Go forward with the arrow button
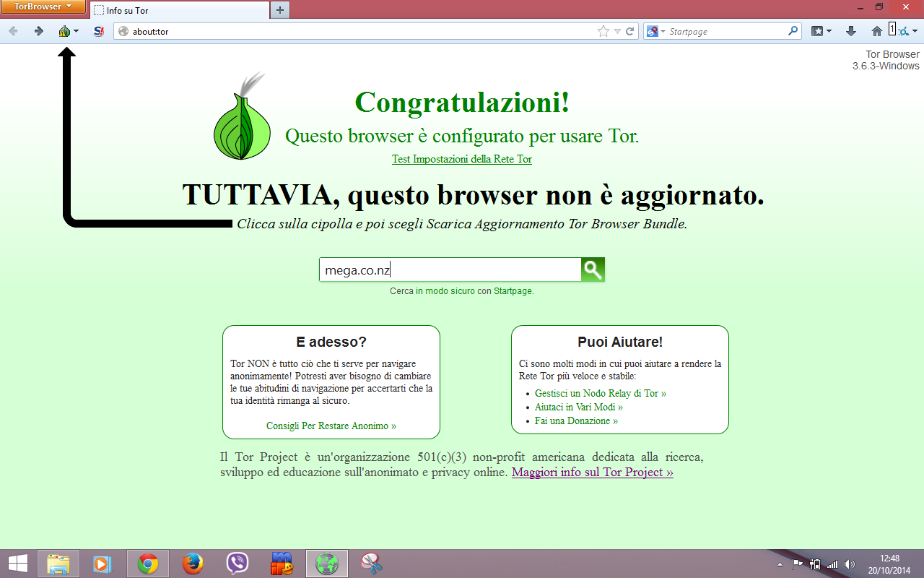 click(38, 31)
